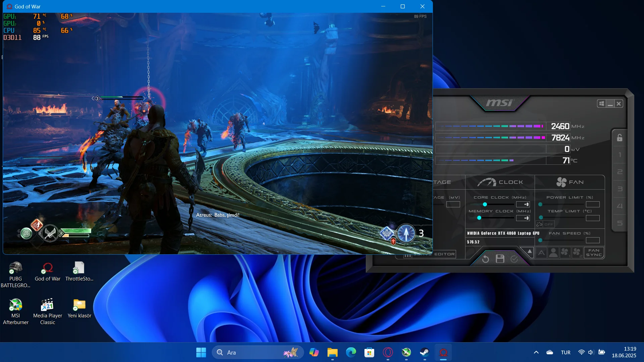
Task: Expand the fan panel with up arrow
Action: pyautogui.click(x=529, y=251)
